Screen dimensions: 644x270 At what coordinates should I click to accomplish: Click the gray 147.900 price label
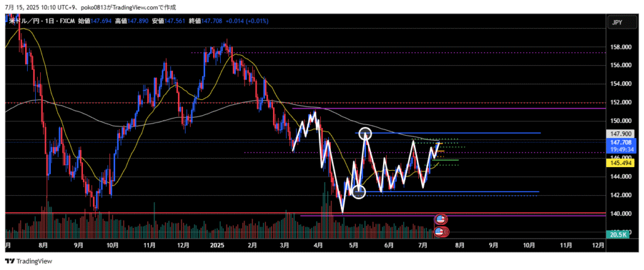coord(617,134)
